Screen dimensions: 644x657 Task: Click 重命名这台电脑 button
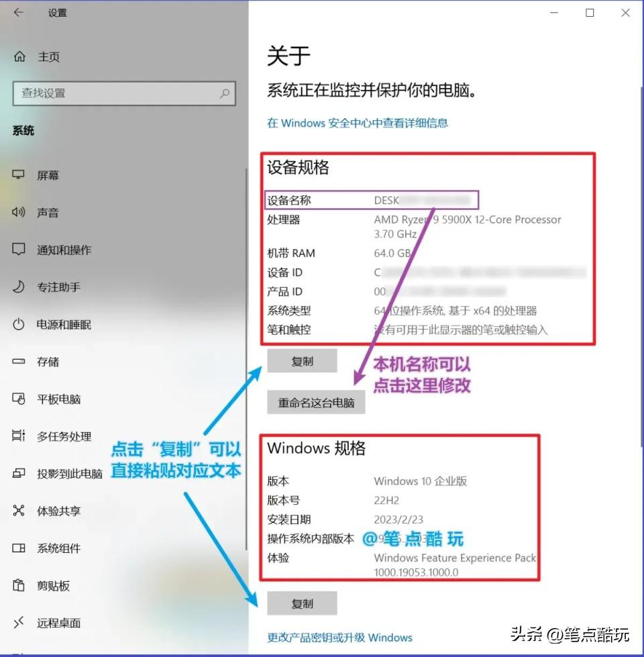coord(316,402)
